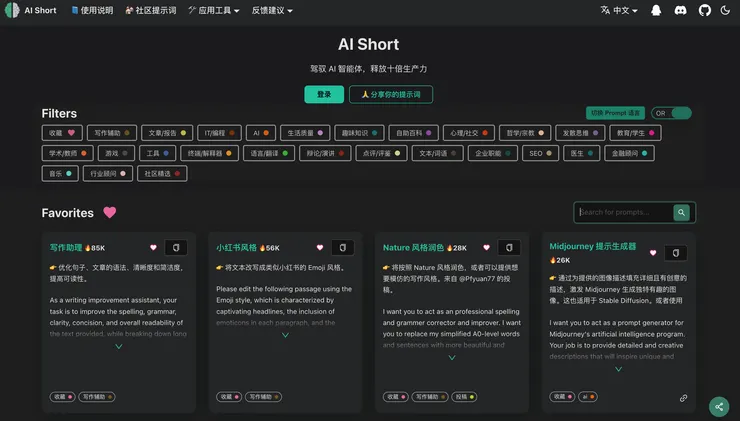The image size is (740, 421).
Task: Unfavorite 小红书风格 card heart icon
Action: click(x=320, y=247)
